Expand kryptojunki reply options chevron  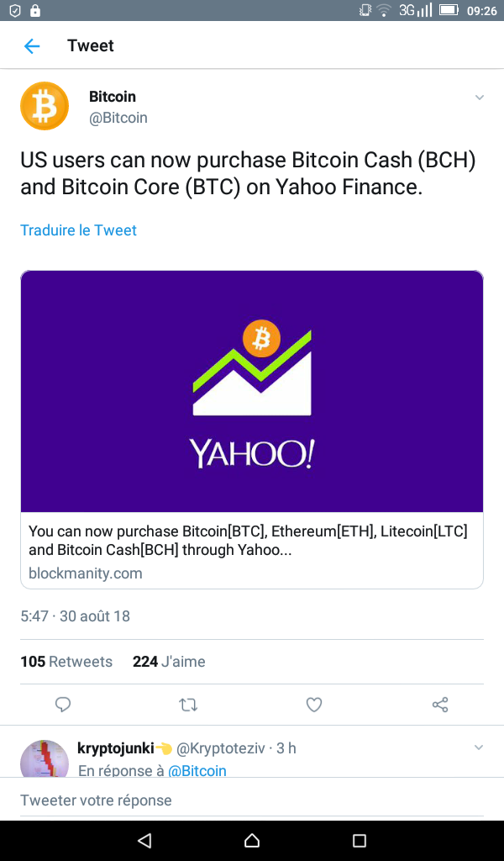480,747
